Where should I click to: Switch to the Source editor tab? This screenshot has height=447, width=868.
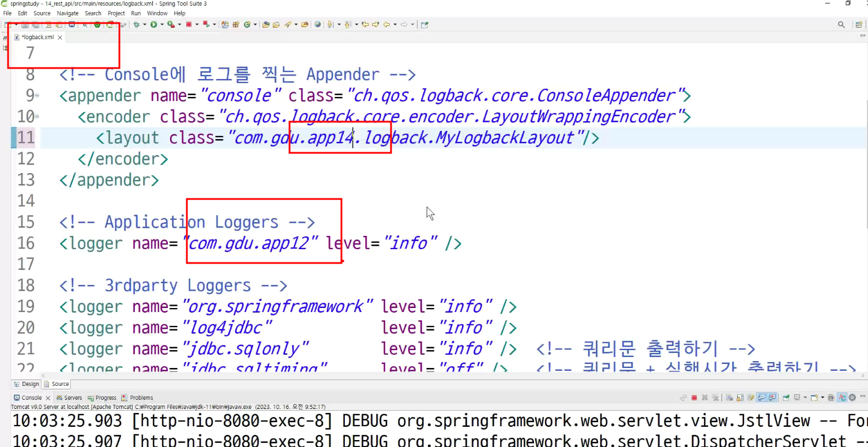tap(57, 384)
